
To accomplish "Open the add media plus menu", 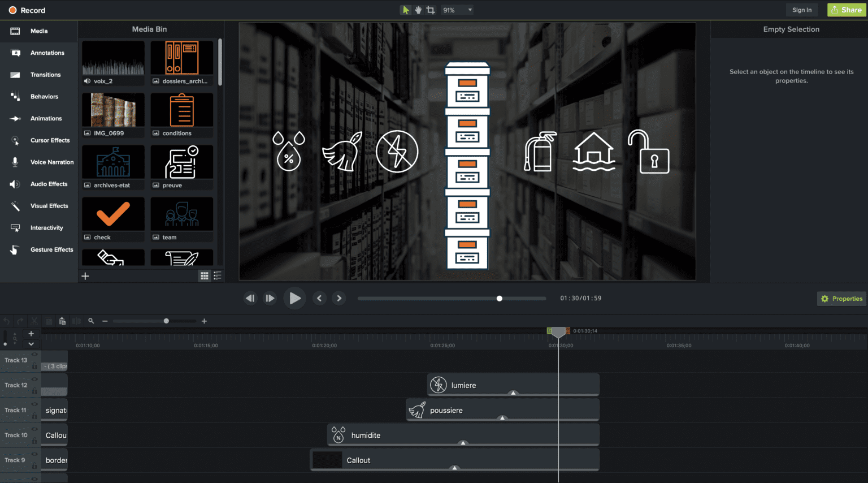I will 85,276.
